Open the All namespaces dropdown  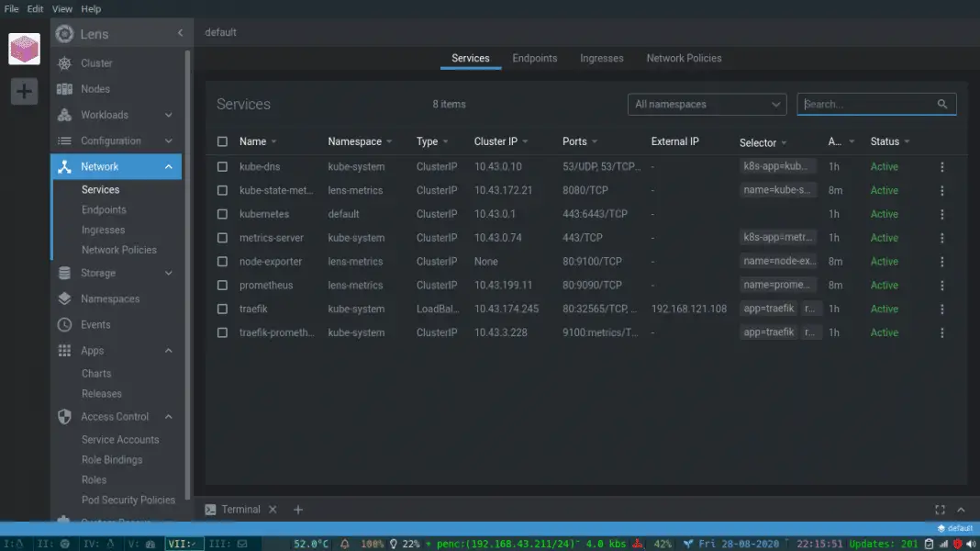[707, 104]
